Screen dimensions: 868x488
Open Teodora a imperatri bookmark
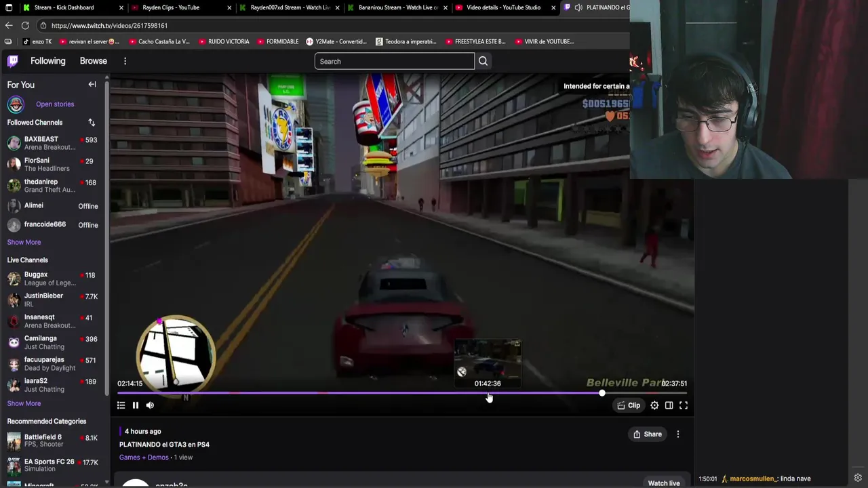(406, 41)
